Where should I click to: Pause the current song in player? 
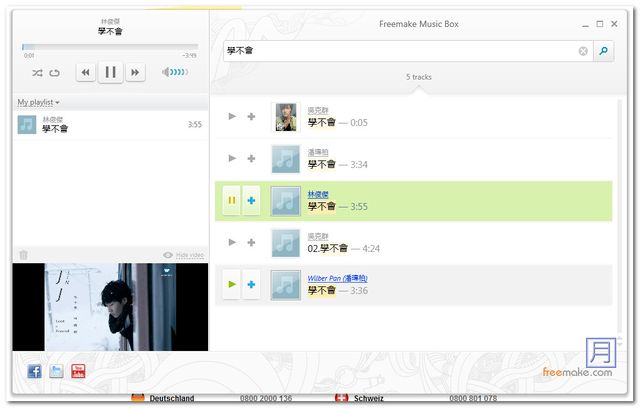tap(110, 72)
